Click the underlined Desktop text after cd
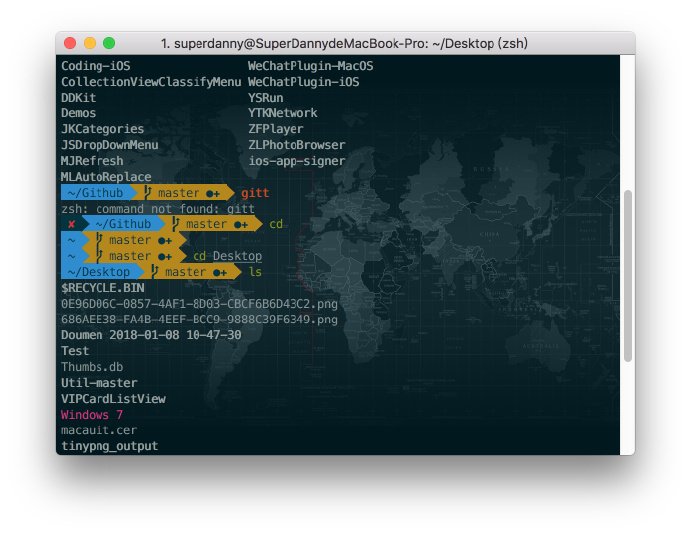 click(237, 256)
